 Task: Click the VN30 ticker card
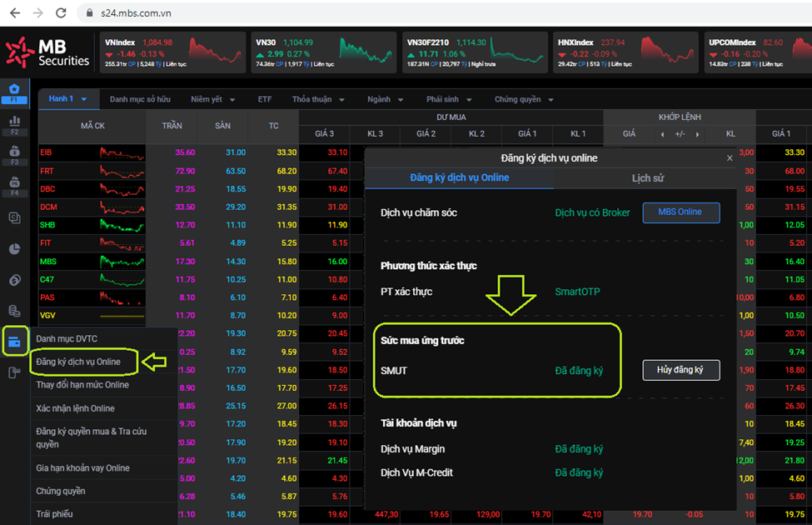click(x=324, y=52)
